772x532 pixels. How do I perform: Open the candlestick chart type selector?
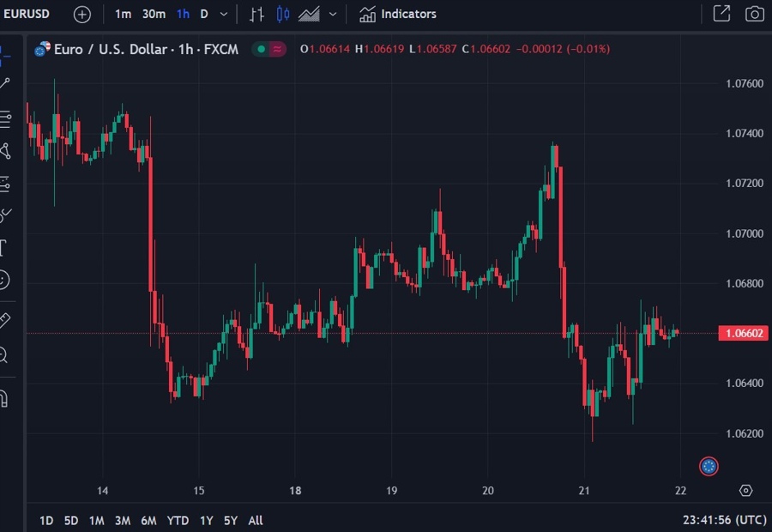point(282,14)
